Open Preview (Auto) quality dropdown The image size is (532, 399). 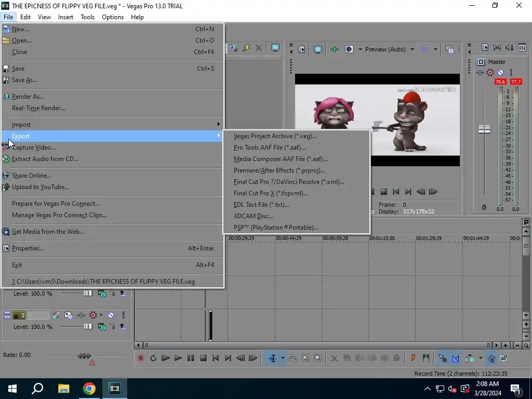pyautogui.click(x=390, y=49)
